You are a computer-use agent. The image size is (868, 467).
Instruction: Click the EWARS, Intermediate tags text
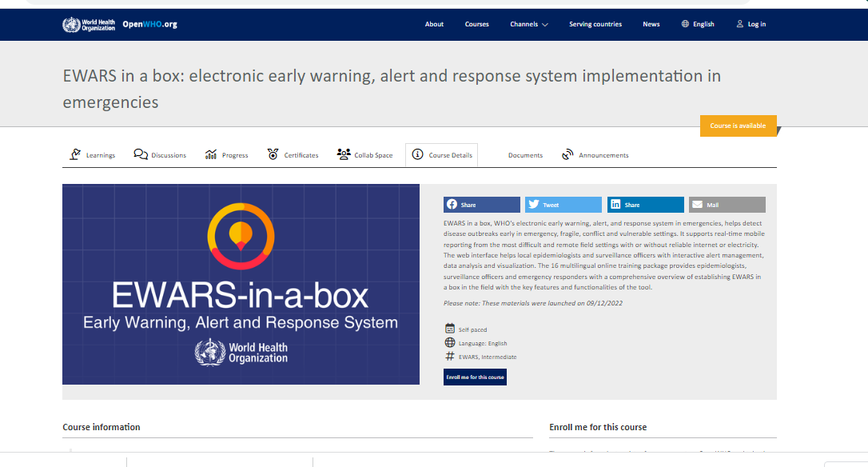coord(488,357)
